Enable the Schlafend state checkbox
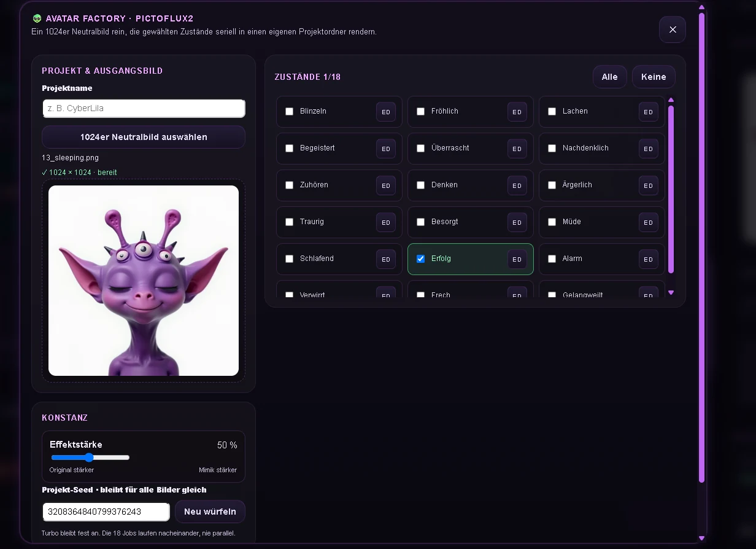This screenshot has width=756, height=549. click(x=290, y=259)
